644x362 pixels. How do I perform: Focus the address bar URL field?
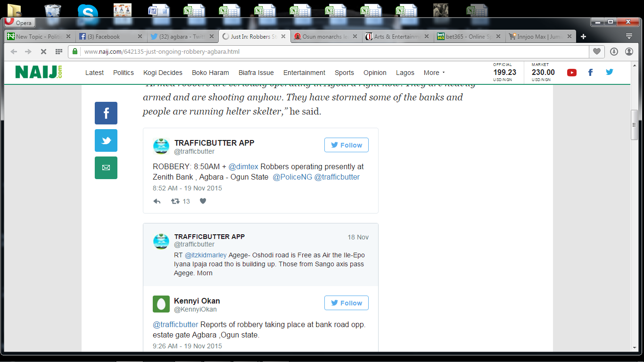[334, 52]
